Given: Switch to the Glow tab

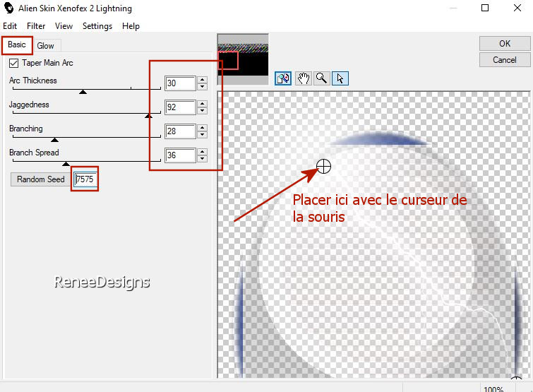Looking at the screenshot, I should 46,46.
